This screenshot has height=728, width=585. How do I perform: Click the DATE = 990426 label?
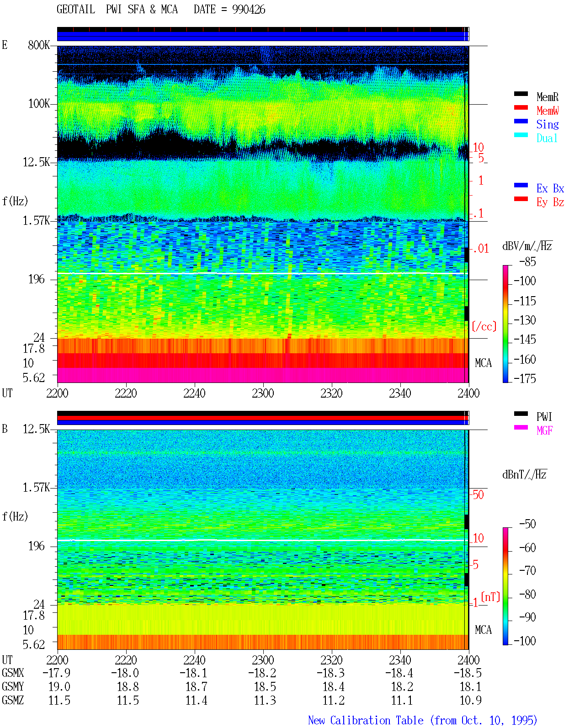229,10
